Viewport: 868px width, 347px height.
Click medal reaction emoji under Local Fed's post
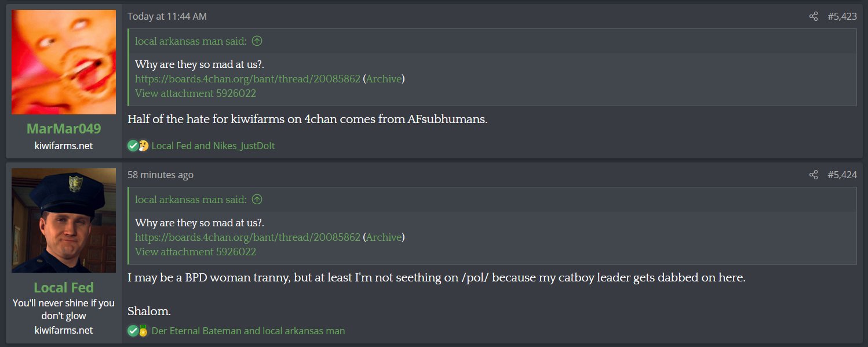[143, 331]
